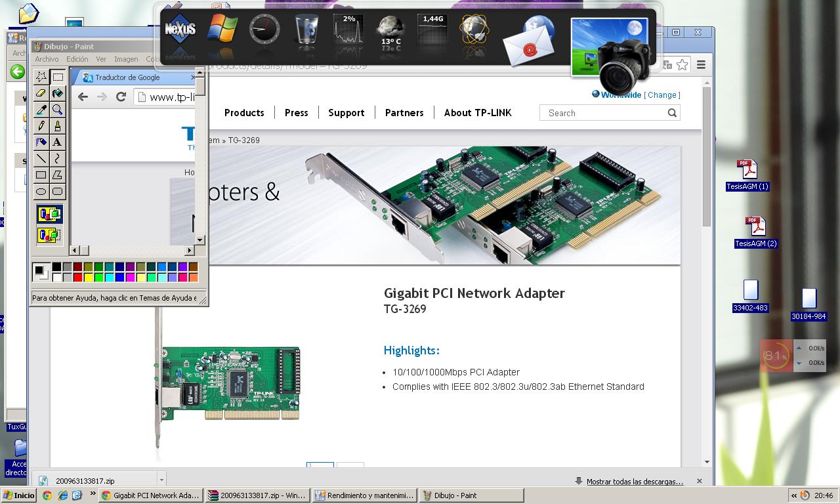The image size is (840, 504).
Task: Open the Edición menu in Paint
Action: [x=77, y=59]
